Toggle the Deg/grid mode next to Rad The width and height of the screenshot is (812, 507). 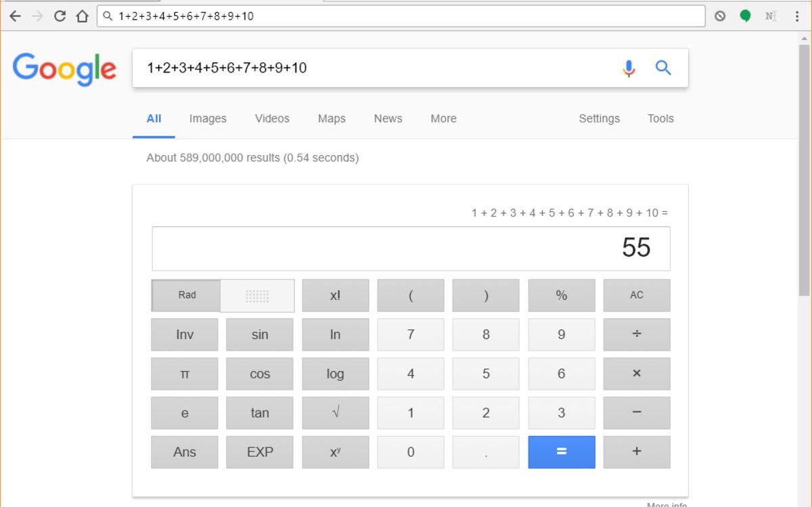click(257, 296)
